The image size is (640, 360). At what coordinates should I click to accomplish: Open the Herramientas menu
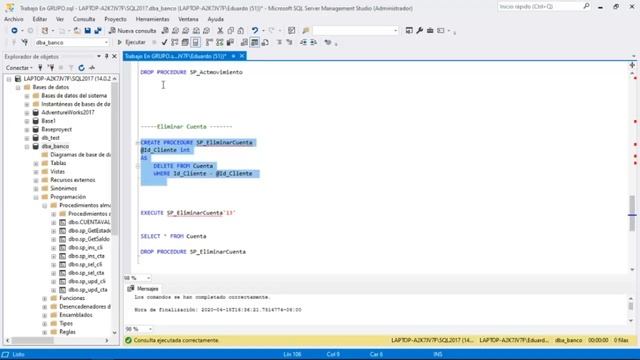pos(152,19)
